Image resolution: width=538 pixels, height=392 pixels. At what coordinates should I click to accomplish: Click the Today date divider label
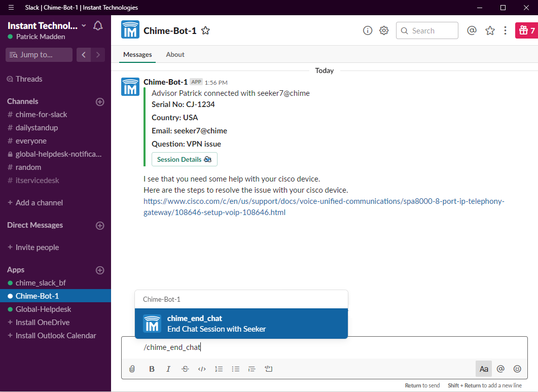[324, 70]
